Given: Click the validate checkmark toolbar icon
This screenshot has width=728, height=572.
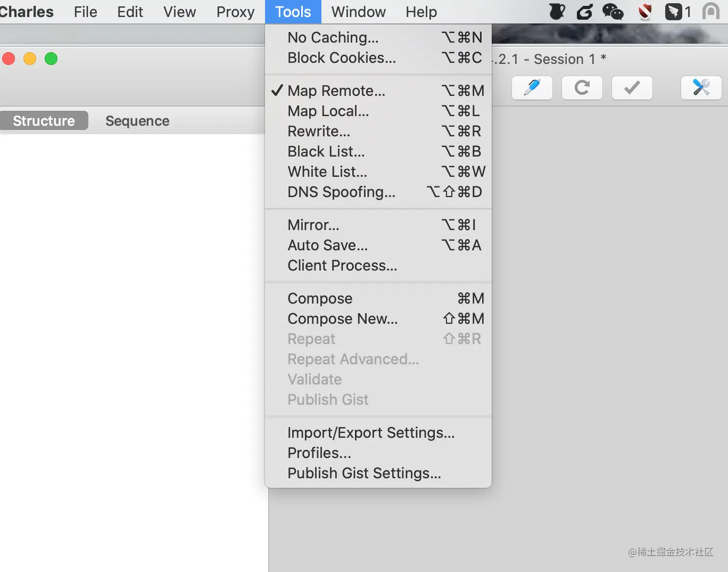Looking at the screenshot, I should pos(632,88).
